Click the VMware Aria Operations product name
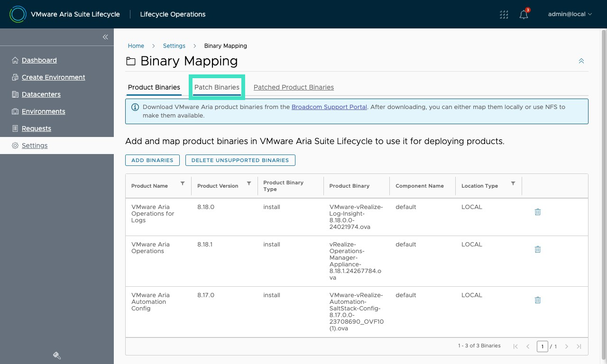The image size is (607, 364). pyautogui.click(x=150, y=248)
